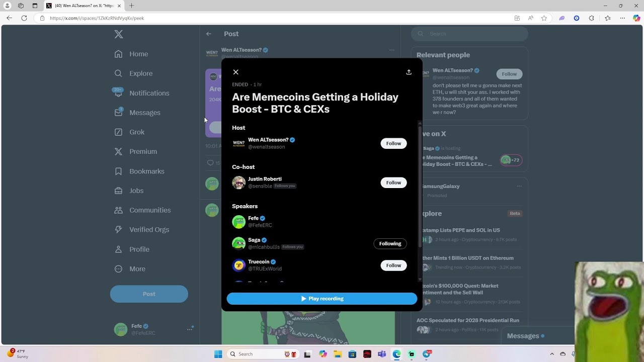Expand the More menu in the sidebar
This screenshot has height=362, width=644.
click(x=130, y=269)
